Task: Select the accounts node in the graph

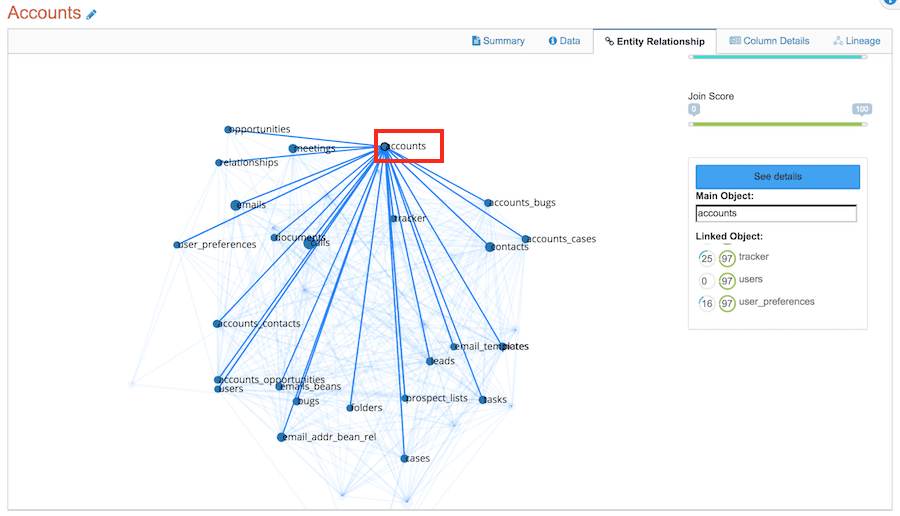Action: point(385,147)
